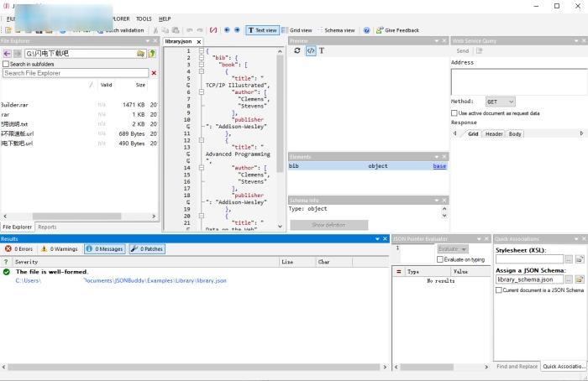The image size is (588, 381).
Task: Open XSL stylesheet file icon
Action: (580, 258)
